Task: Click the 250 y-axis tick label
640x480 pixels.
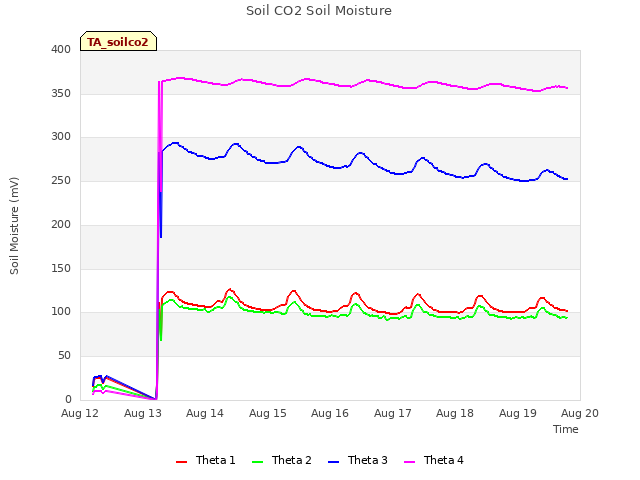Action: click(x=61, y=180)
